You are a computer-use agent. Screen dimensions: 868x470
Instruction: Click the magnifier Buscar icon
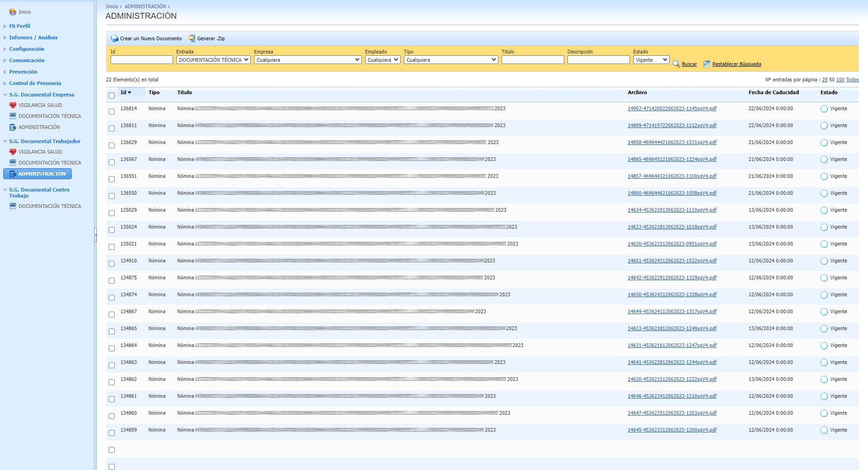pos(676,64)
